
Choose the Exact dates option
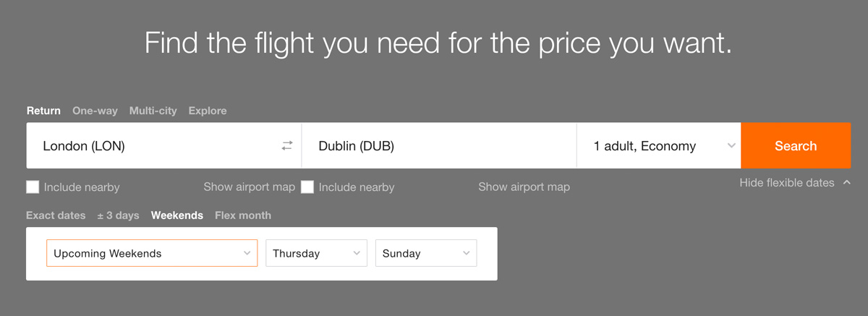click(56, 215)
